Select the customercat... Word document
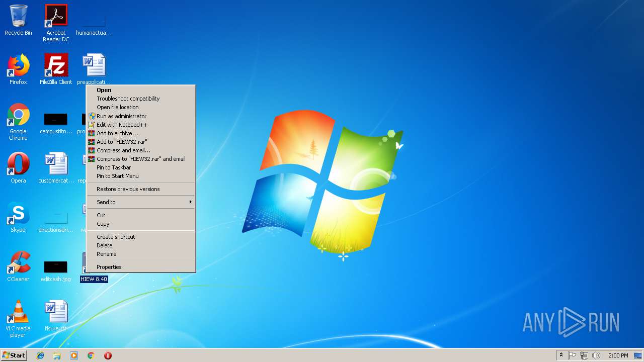Image resolution: width=644 pixels, height=362 pixels. click(56, 168)
